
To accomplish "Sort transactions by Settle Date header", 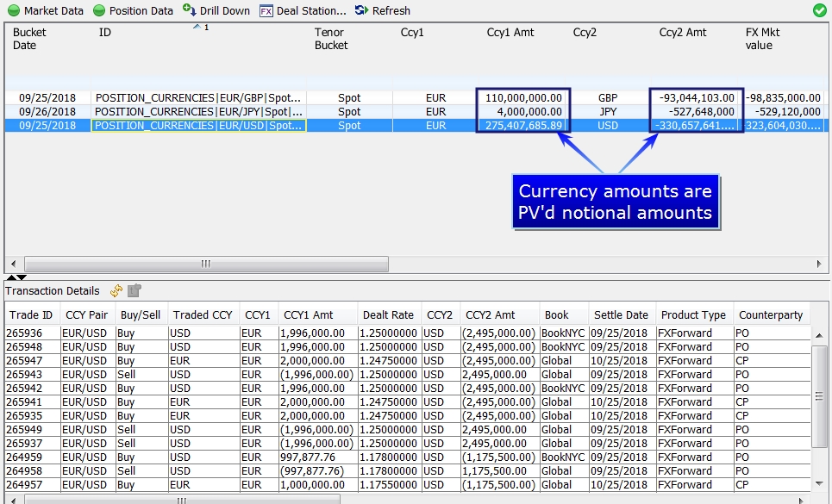I will 621,314.
